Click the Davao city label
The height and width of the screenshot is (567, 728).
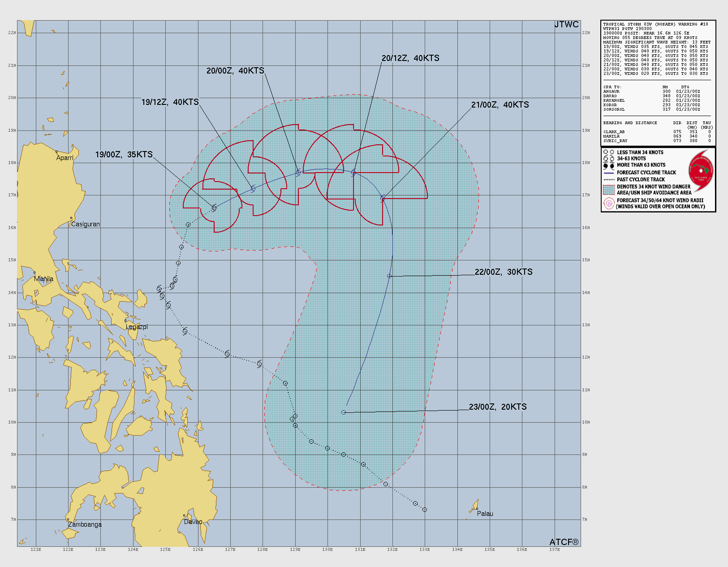pos(193,522)
